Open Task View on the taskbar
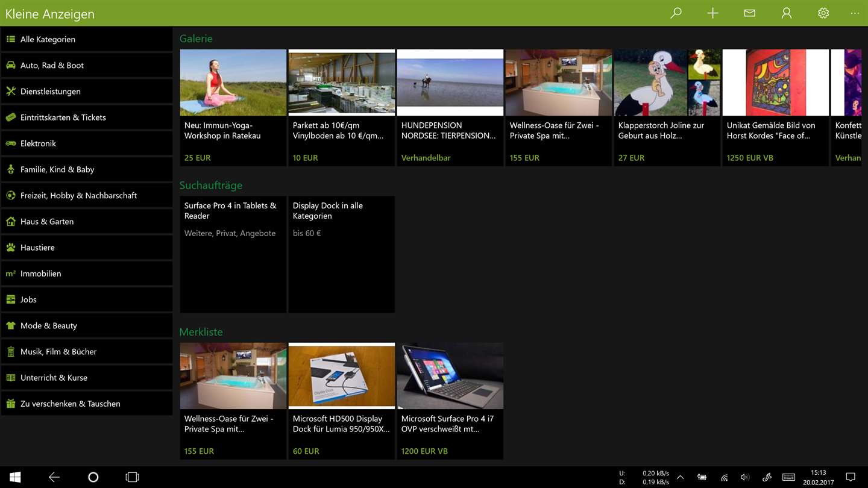The width and height of the screenshot is (868, 488). click(x=132, y=477)
